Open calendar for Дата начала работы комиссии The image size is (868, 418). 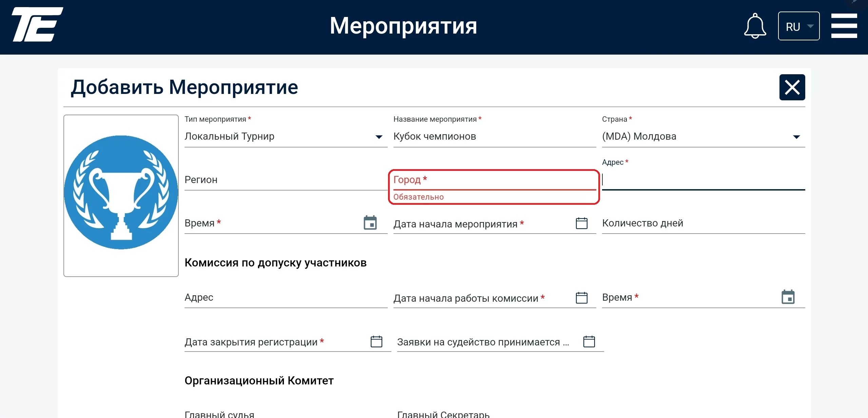pyautogui.click(x=581, y=298)
